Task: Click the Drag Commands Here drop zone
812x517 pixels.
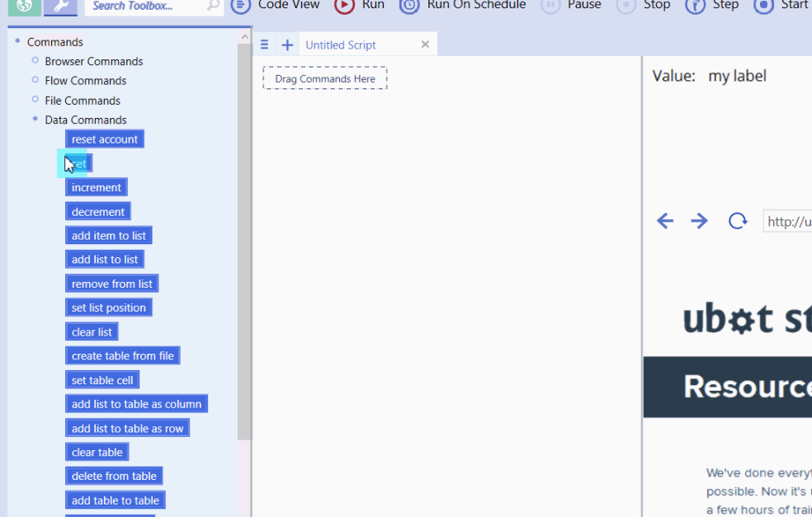Action: click(x=324, y=78)
